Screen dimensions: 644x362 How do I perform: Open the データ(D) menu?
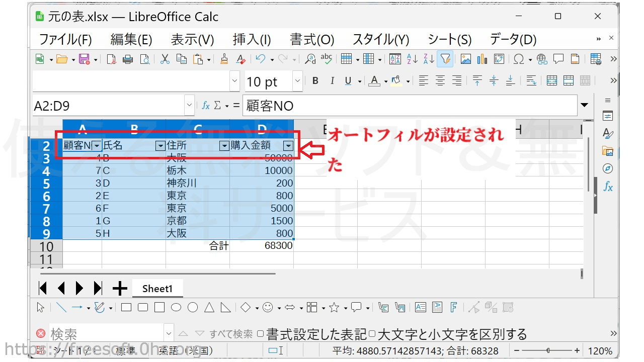pos(513,39)
